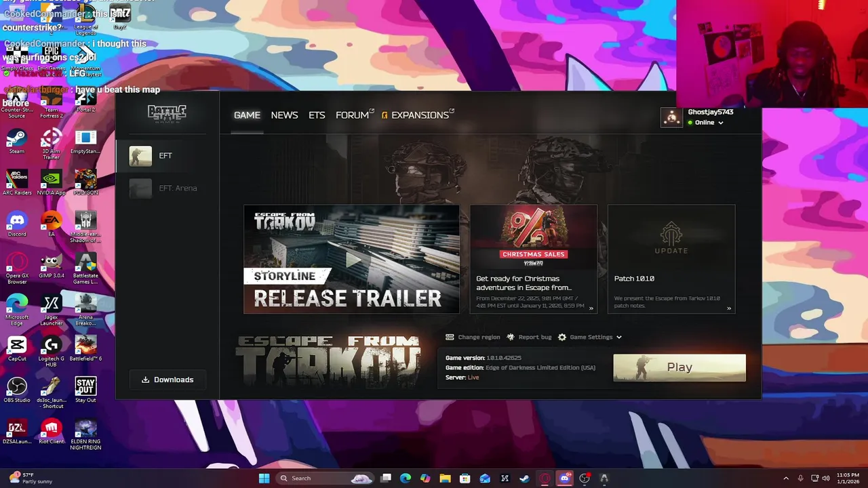Open the CapCut desktop shortcut
Image resolution: width=868 pixels, height=488 pixels.
coord(17,348)
